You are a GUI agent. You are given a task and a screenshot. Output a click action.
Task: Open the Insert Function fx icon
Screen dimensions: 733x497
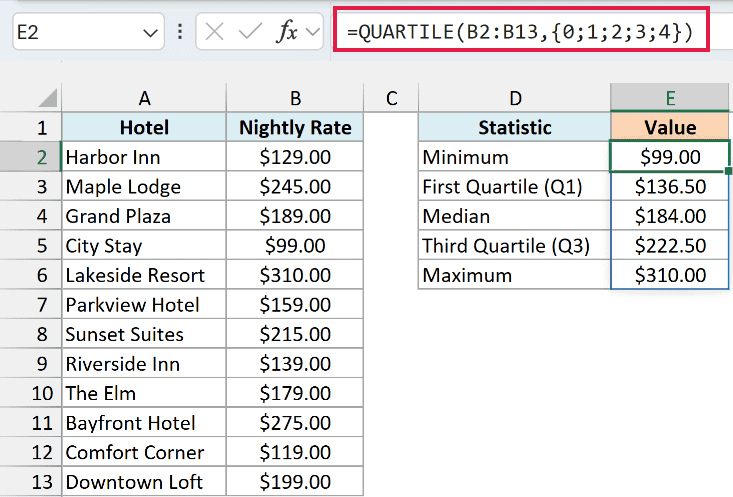point(287,32)
